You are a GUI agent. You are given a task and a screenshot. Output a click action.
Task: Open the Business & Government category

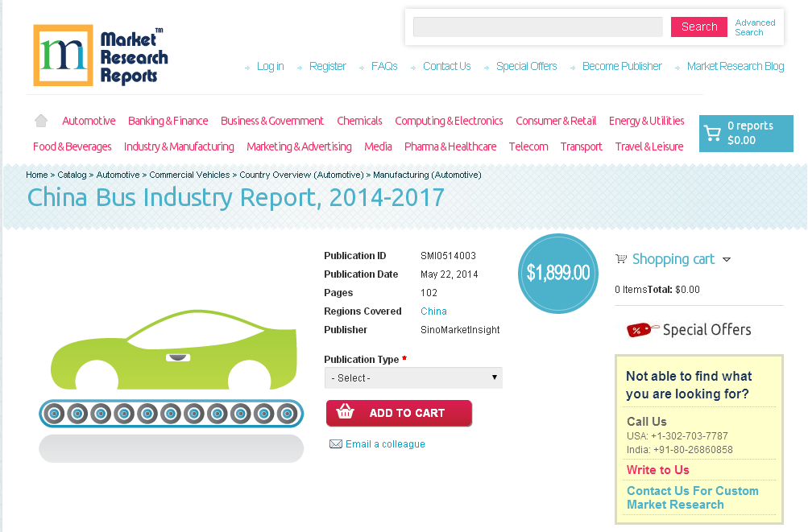[272, 121]
